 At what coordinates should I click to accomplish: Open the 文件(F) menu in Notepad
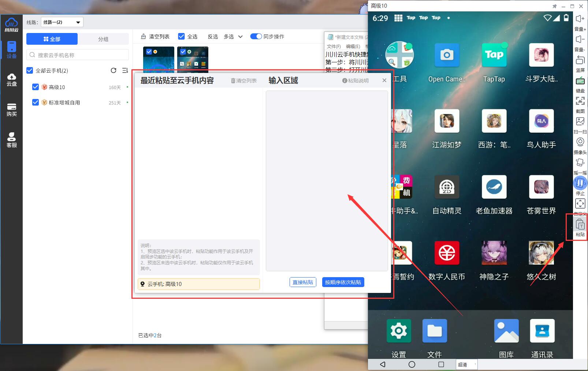333,46
